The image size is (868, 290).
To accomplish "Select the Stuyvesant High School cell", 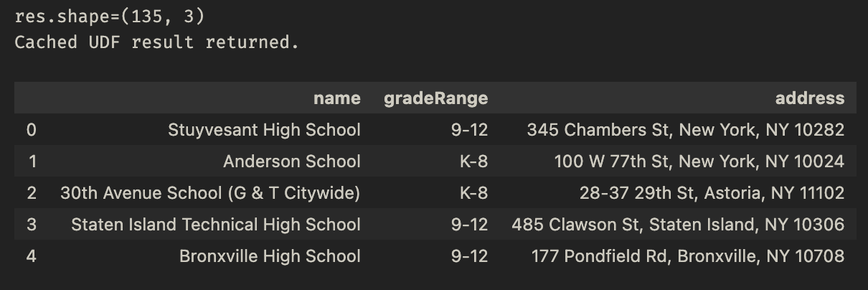I will (264, 130).
